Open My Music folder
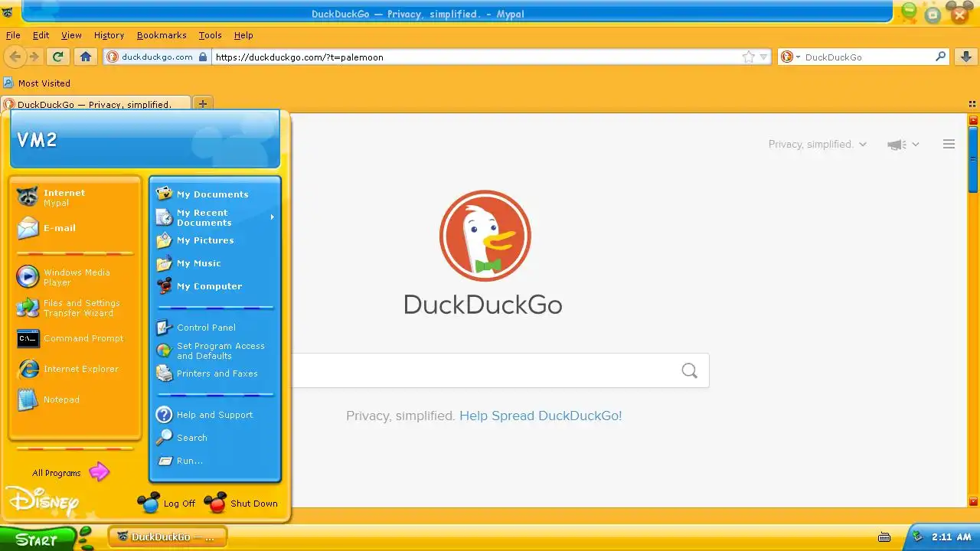The width and height of the screenshot is (980, 551). click(214, 263)
